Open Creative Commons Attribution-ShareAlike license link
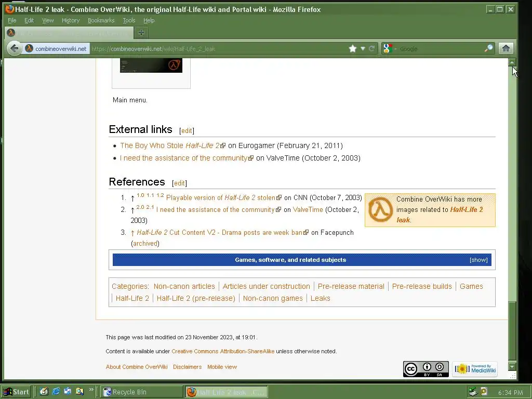 click(223, 351)
